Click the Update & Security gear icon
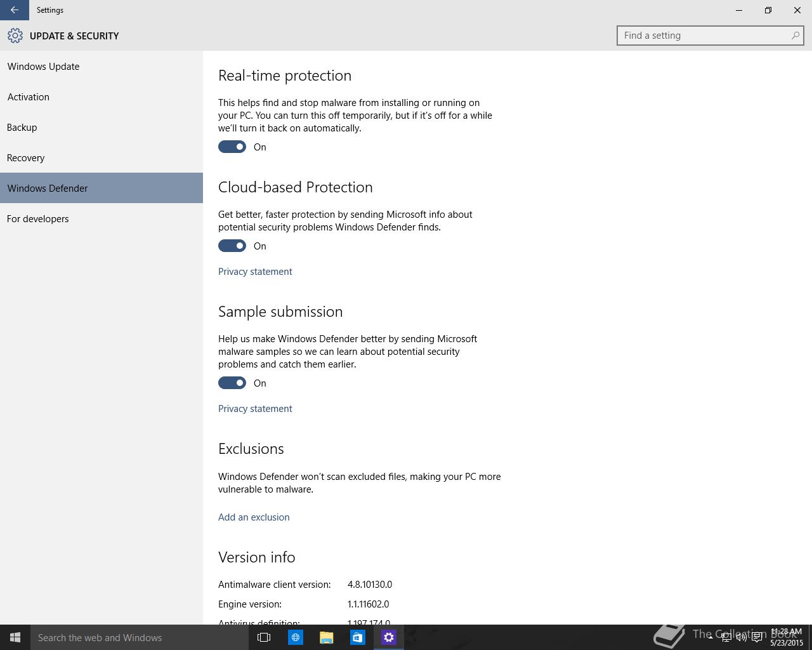 [x=15, y=36]
